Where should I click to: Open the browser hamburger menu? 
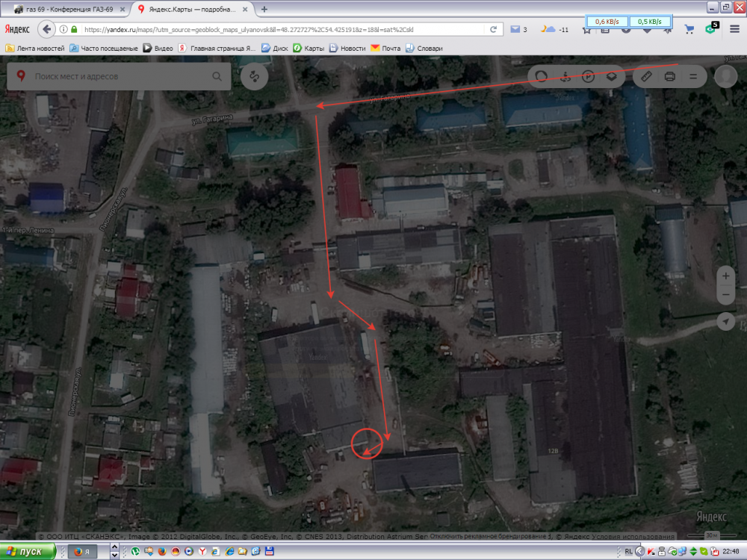[736, 30]
